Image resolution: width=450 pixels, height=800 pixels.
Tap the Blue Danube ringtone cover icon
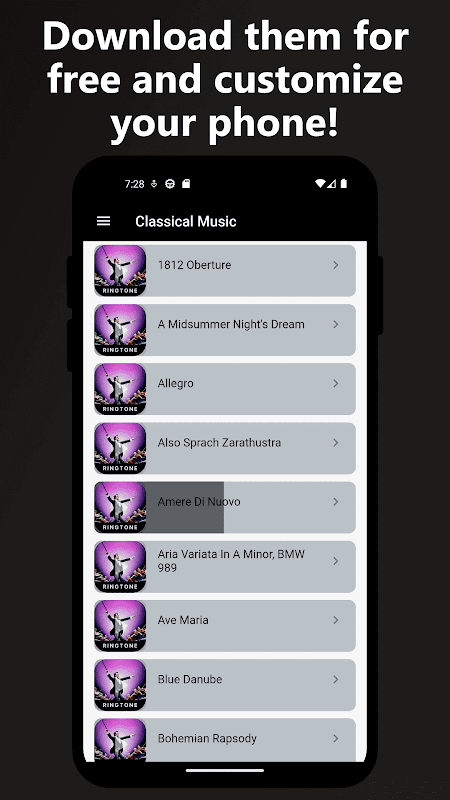120,685
